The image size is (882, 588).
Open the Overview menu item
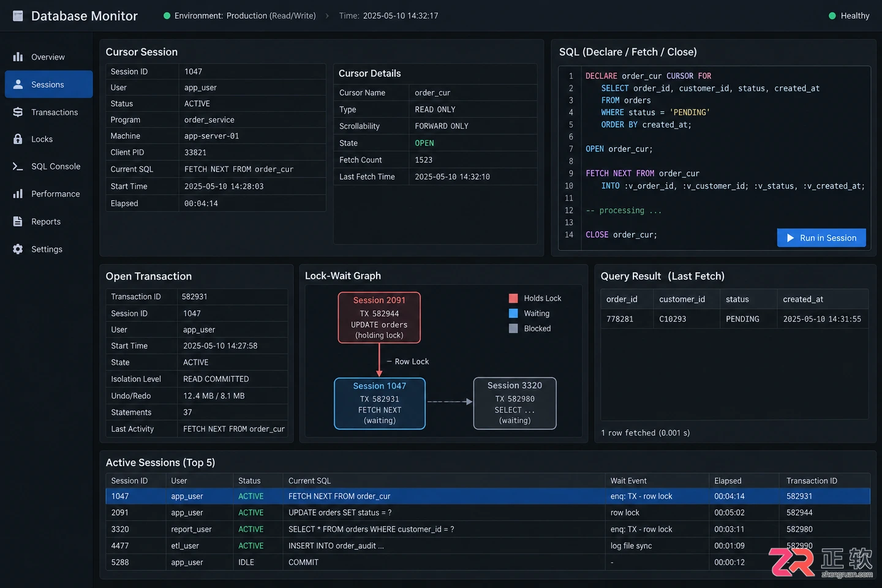tap(49, 57)
